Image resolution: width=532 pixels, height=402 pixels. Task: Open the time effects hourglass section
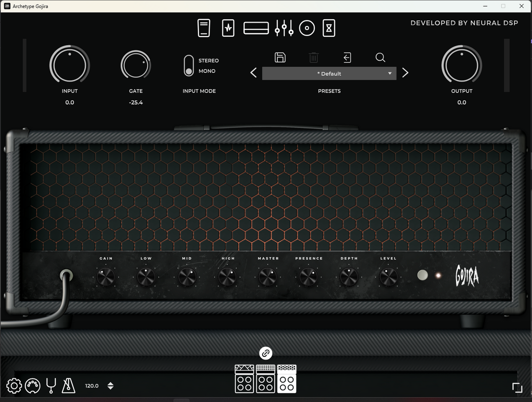point(329,28)
